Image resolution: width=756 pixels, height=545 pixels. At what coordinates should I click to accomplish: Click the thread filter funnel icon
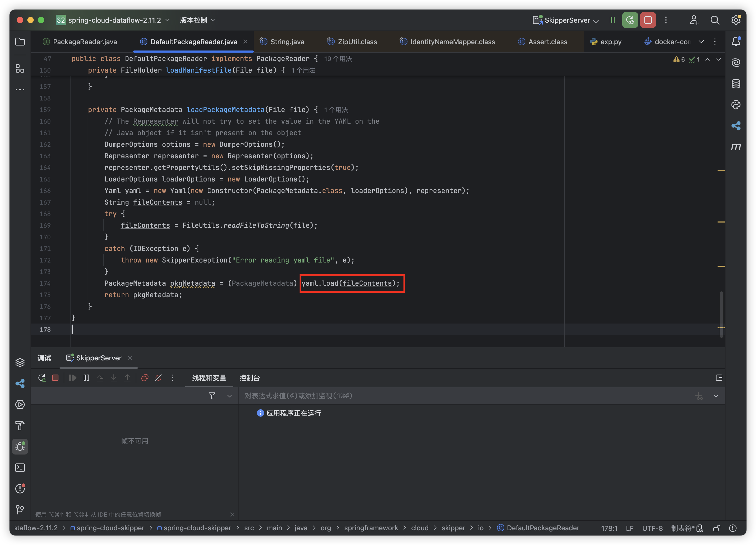click(x=212, y=396)
